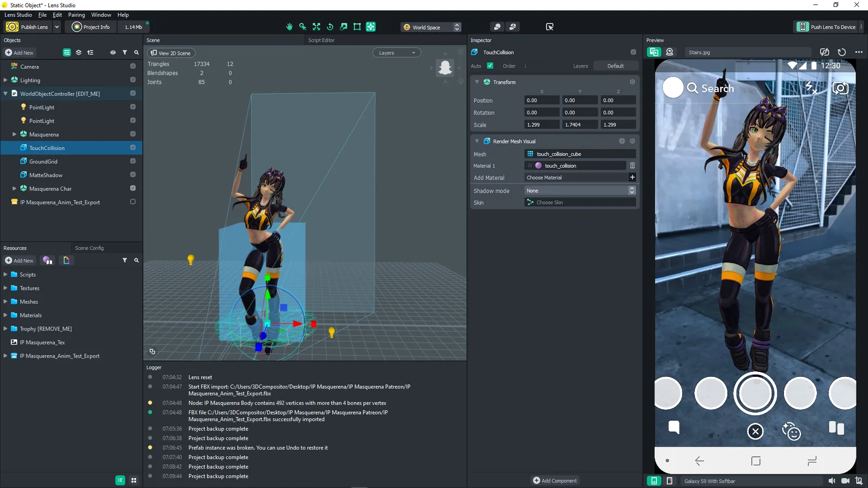Image resolution: width=868 pixels, height=488 pixels.
Task: Expand the Masquerena Char tree item
Action: tap(15, 189)
